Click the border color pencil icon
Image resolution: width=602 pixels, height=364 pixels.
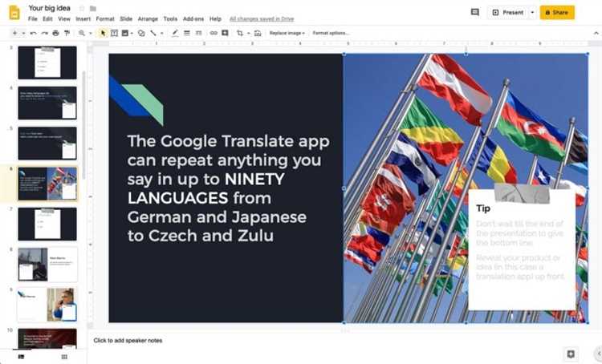175,33
